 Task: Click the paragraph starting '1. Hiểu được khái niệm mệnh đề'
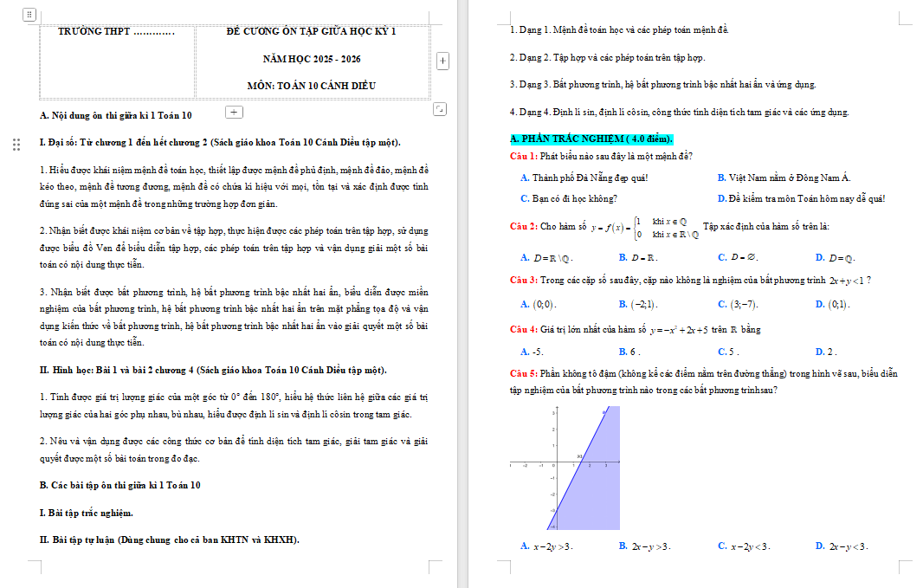click(x=234, y=186)
